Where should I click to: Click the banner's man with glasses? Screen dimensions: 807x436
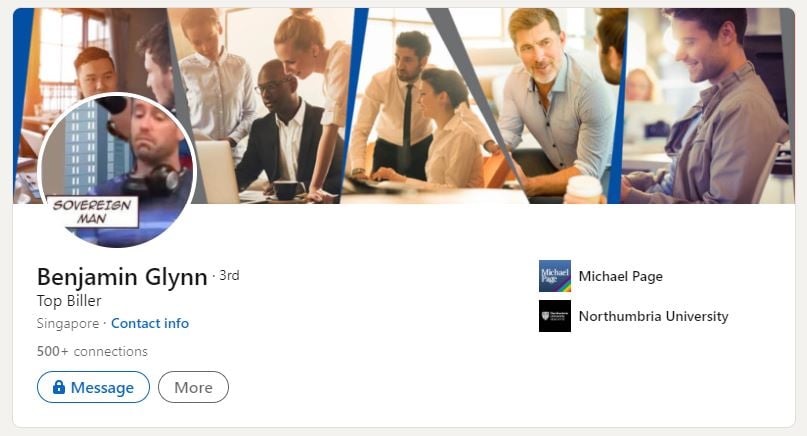point(278,129)
